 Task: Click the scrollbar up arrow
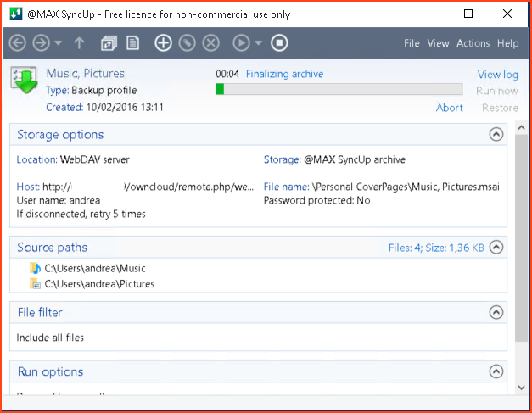[x=522, y=128]
